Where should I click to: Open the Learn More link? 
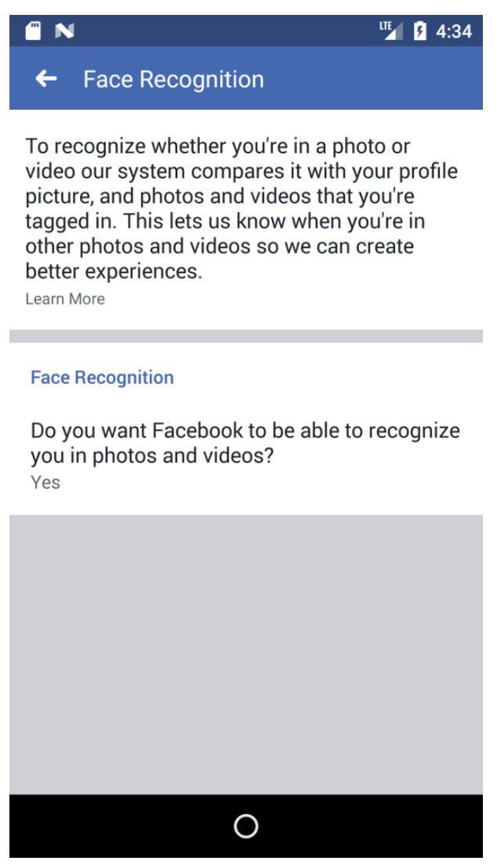point(65,299)
